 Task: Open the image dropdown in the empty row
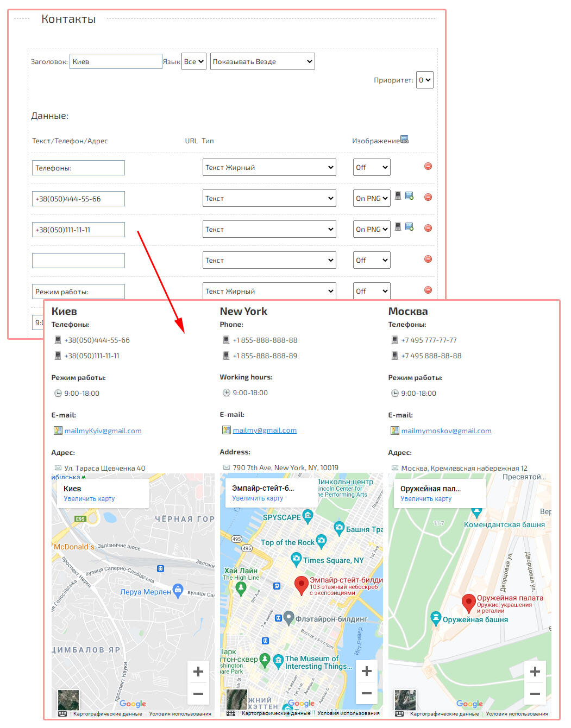372,260
